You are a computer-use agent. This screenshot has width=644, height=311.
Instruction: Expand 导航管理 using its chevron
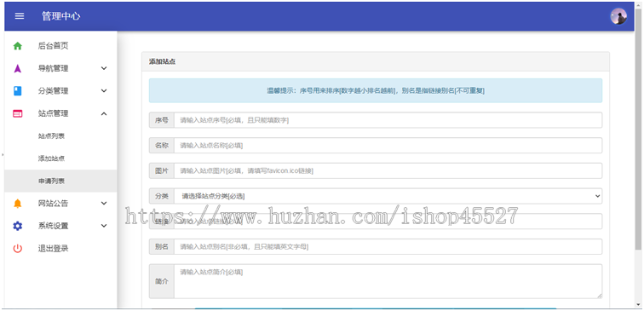[x=104, y=69]
